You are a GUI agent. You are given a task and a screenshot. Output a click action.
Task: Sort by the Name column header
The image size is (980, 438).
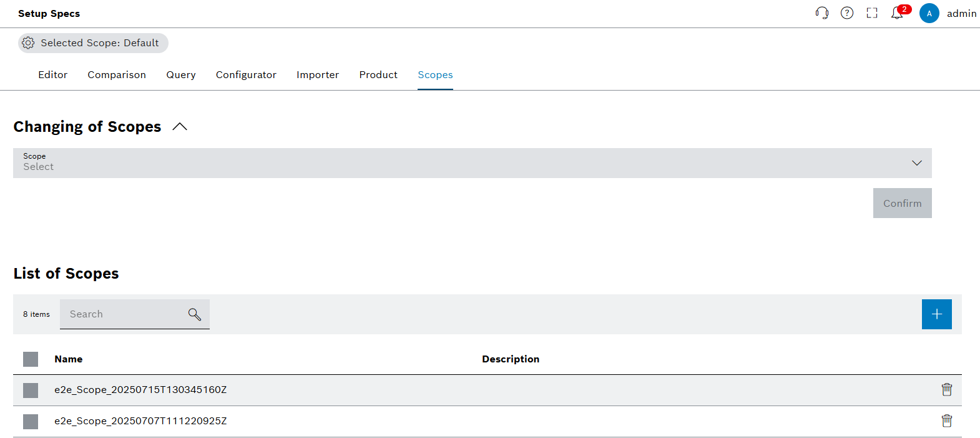69,359
